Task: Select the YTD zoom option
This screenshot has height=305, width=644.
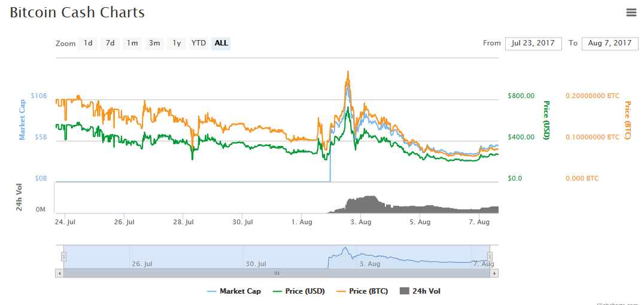Action: pyautogui.click(x=199, y=43)
